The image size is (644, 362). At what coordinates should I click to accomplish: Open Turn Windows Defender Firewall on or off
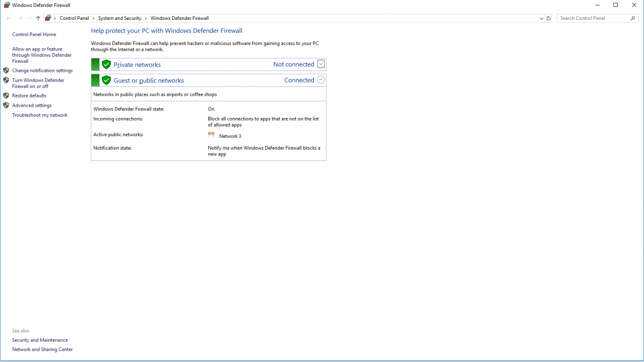(x=38, y=83)
